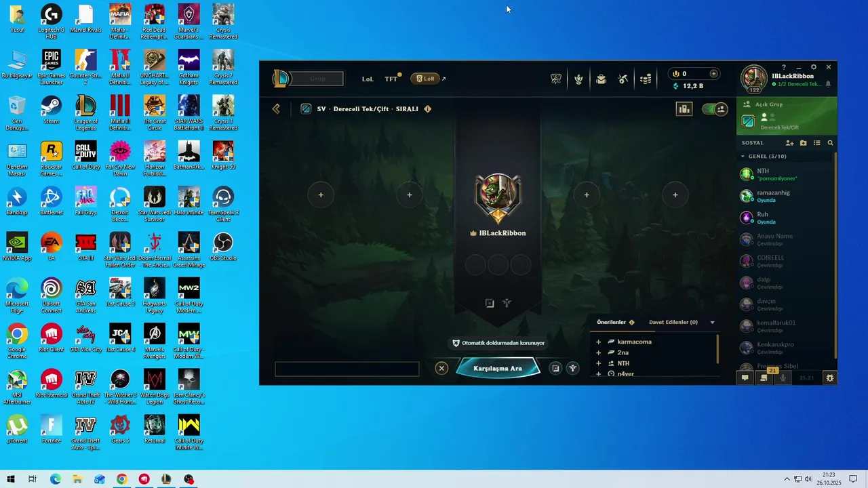
Task: Open the Clash crest icon in navigation
Action: [x=556, y=79]
